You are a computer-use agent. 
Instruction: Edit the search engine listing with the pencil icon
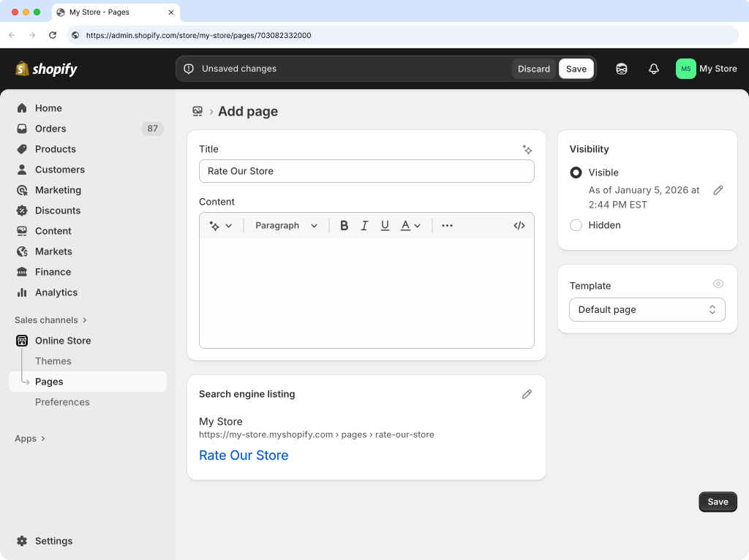(527, 394)
